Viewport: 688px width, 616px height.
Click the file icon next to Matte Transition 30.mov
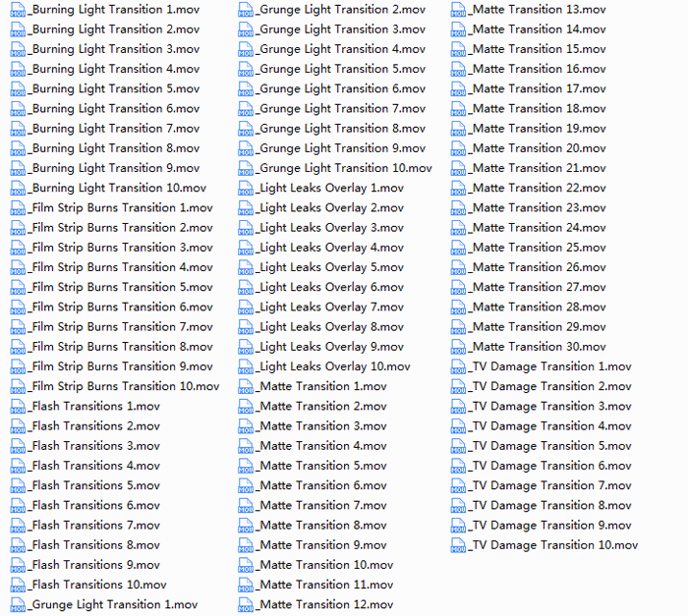pyautogui.click(x=459, y=347)
